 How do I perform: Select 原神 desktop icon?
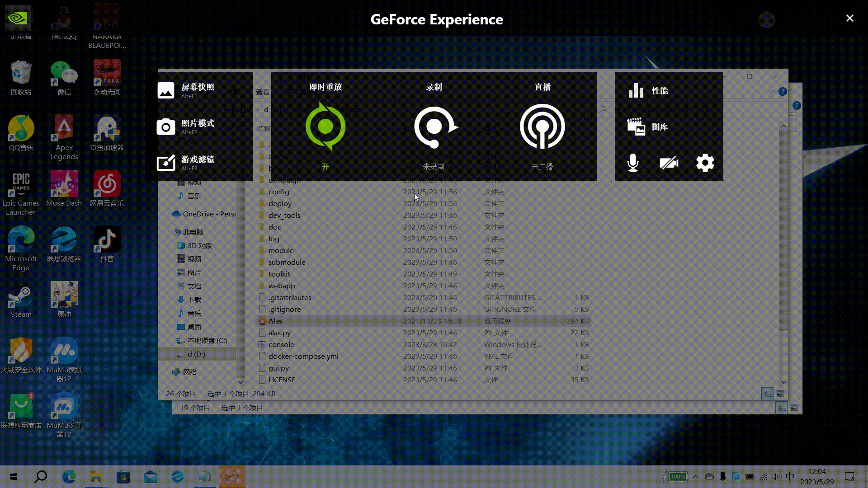64,300
